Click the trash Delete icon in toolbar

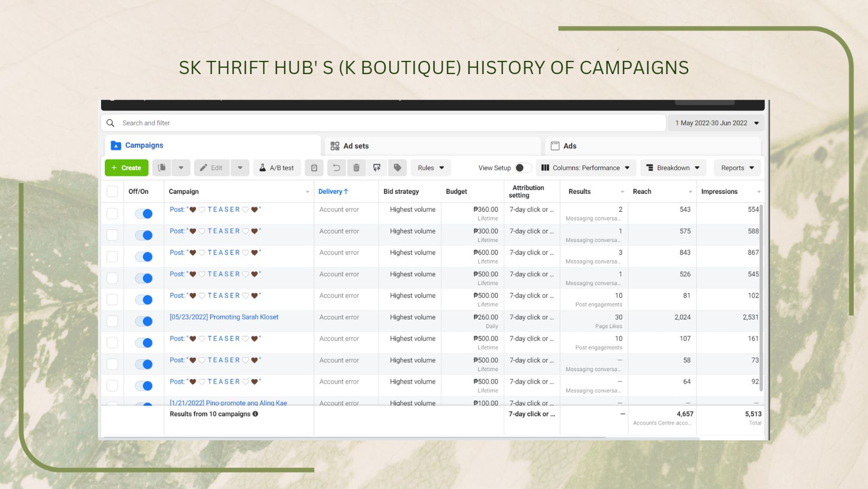click(x=356, y=168)
